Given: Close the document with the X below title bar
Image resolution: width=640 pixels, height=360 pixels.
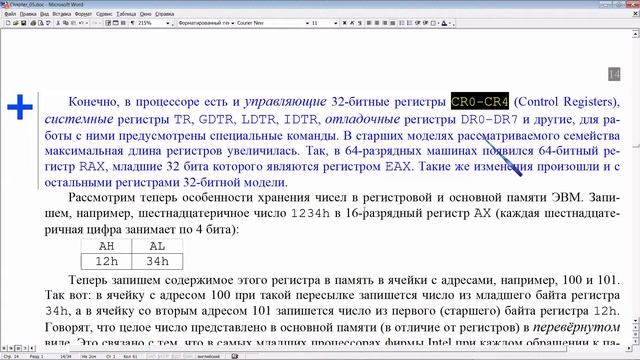Looking at the screenshot, I should (636, 14).
